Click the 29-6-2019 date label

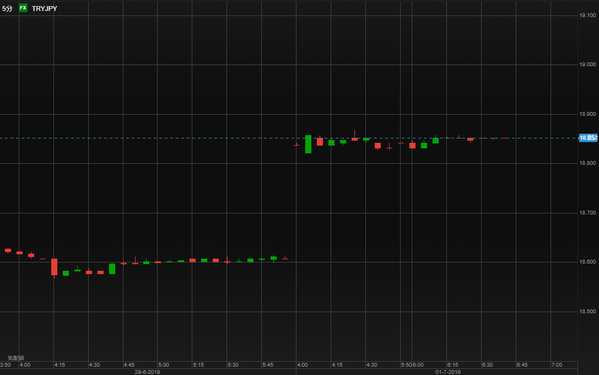click(x=147, y=372)
